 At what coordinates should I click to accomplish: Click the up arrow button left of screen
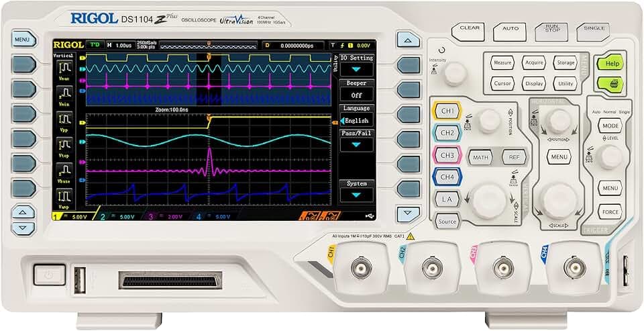[x=23, y=213]
